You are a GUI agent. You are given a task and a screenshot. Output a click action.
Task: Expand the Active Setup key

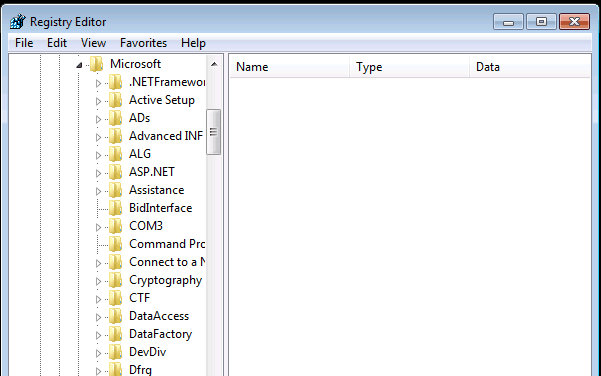(x=98, y=101)
